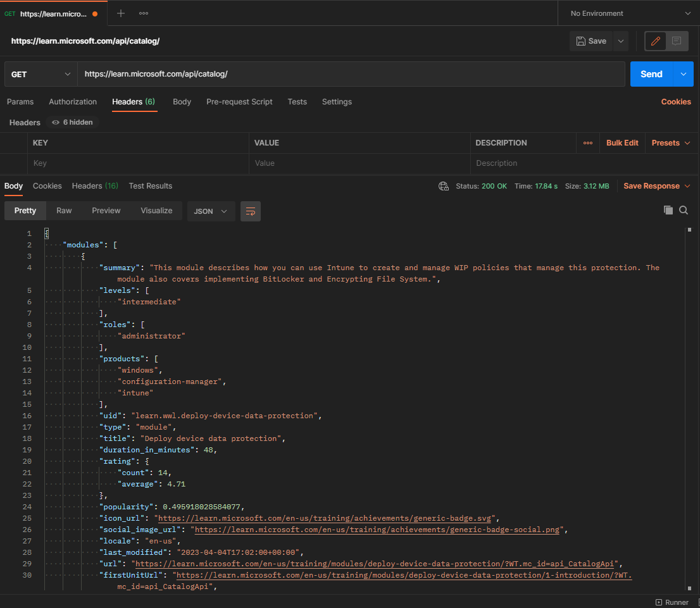700x608 pixels.
Task: Open tab options three-dot menu
Action: [x=143, y=13]
